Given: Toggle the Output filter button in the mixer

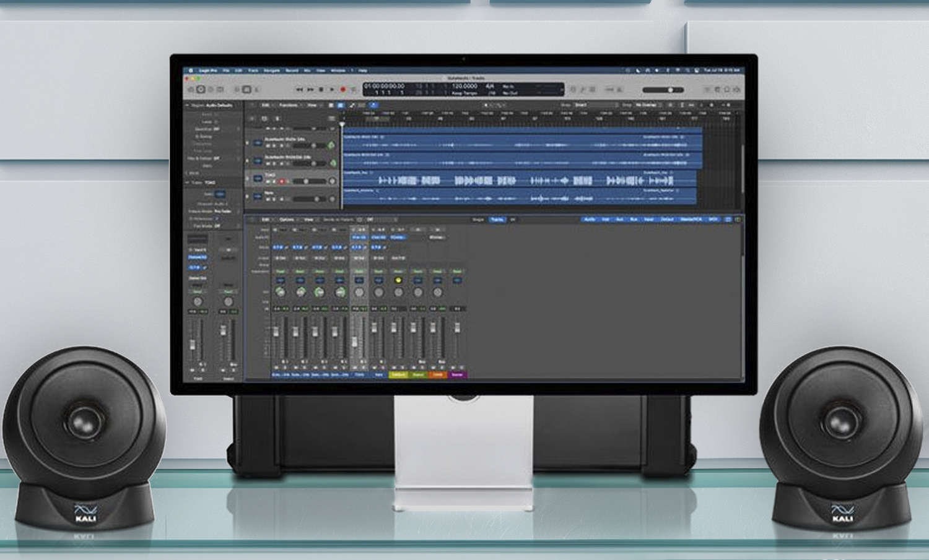Looking at the screenshot, I should [667, 220].
